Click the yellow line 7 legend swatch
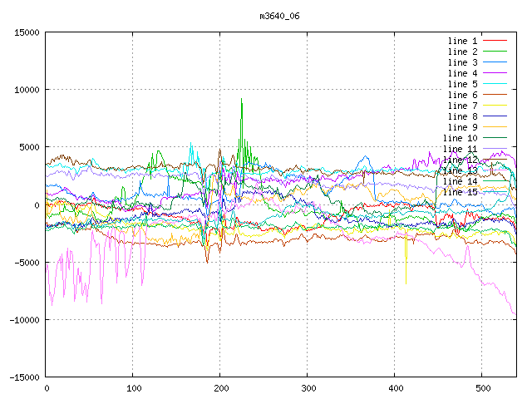 pos(495,106)
